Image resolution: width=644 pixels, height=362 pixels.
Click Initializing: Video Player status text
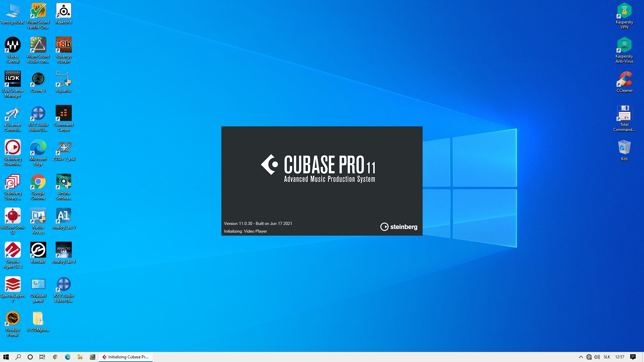246,231
